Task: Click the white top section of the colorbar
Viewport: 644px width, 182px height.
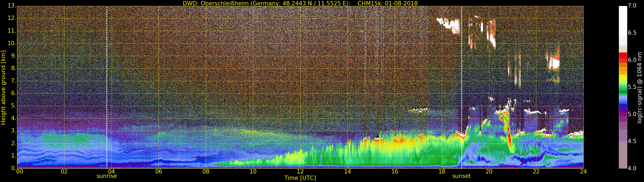Action: pyautogui.click(x=623, y=21)
